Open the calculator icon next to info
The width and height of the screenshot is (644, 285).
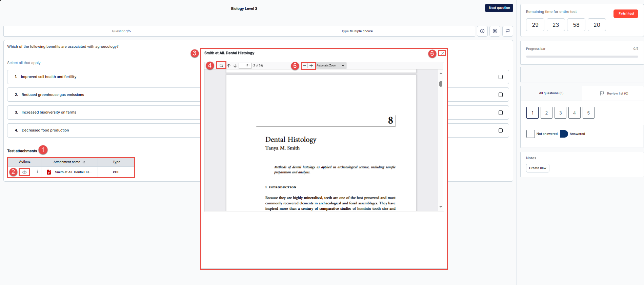[x=495, y=31]
